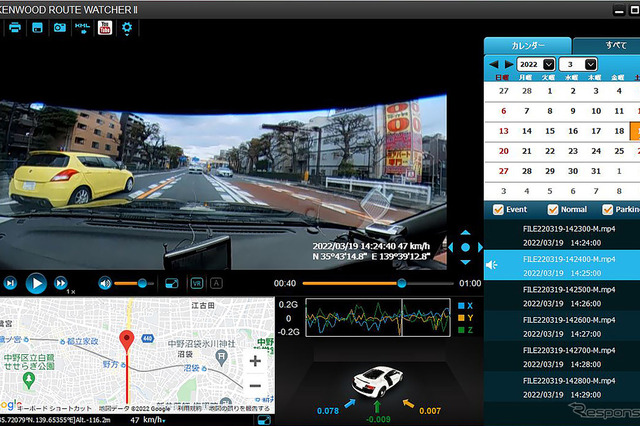This screenshot has width=640, height=426.
Task: Open YouTube upload icon
Action: [105, 28]
